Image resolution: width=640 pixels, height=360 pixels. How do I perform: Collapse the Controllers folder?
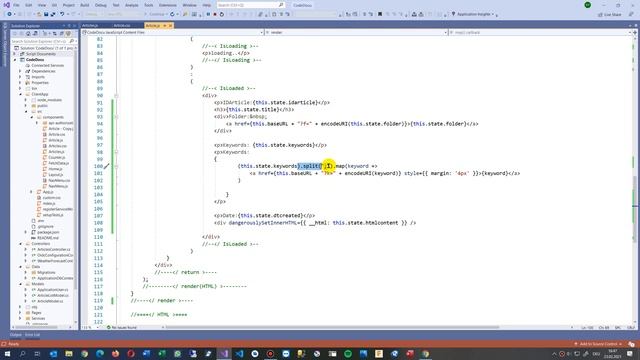[20, 244]
